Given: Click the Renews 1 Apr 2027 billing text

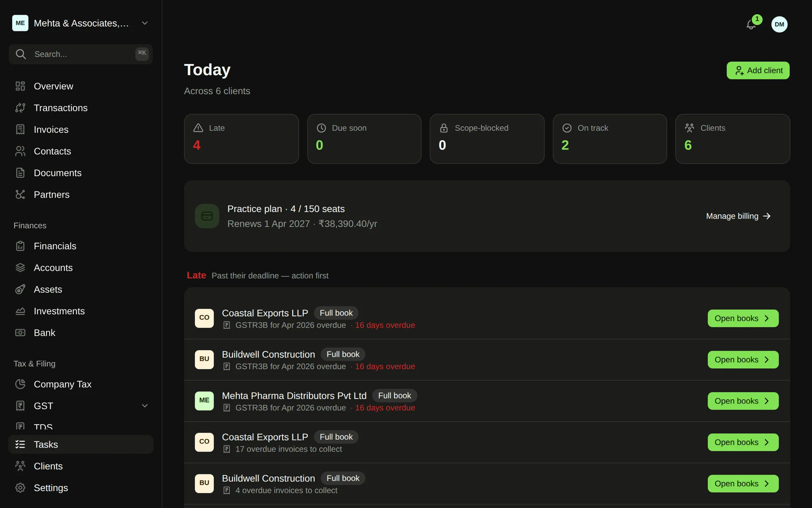Looking at the screenshot, I should tap(302, 224).
